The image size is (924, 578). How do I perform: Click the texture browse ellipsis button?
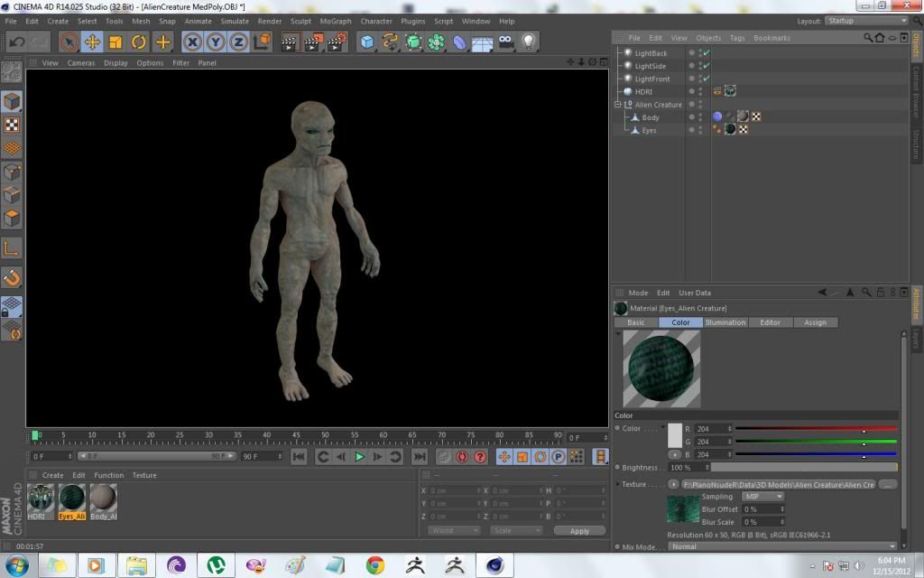tap(888, 485)
